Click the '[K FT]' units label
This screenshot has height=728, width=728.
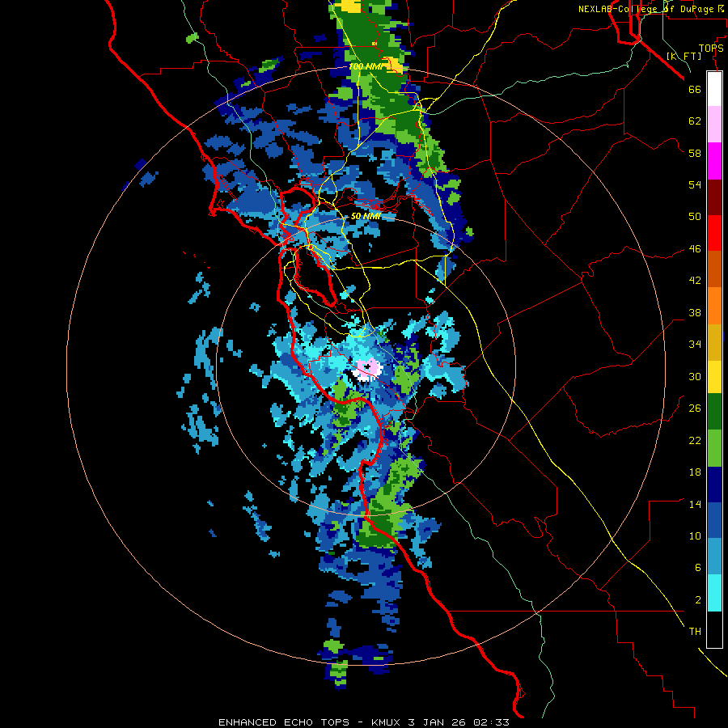click(x=684, y=56)
